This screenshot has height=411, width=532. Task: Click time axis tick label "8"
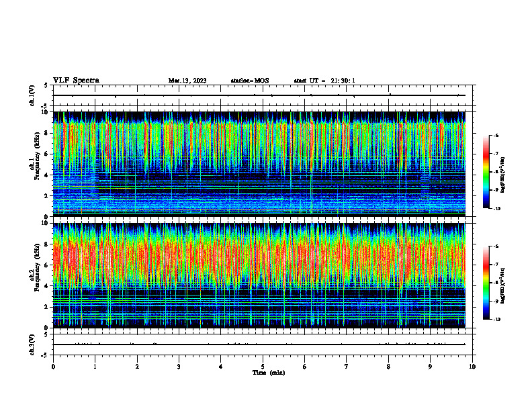click(388, 367)
